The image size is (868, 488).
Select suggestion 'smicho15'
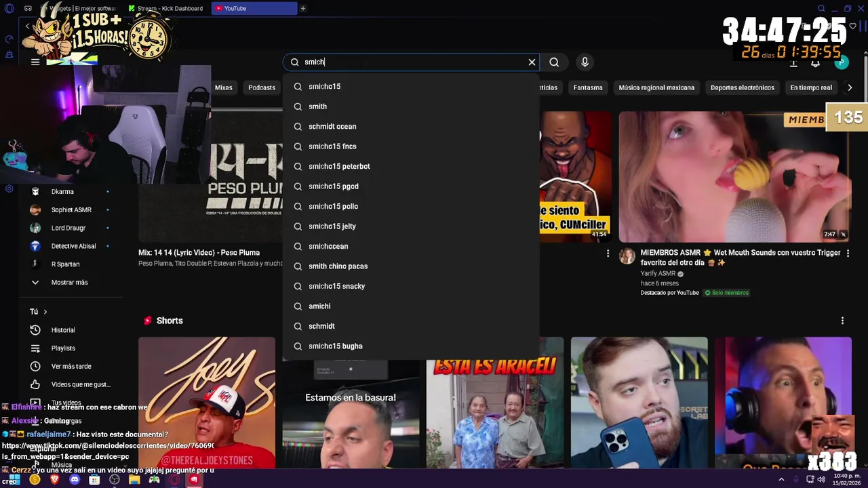pyautogui.click(x=411, y=87)
